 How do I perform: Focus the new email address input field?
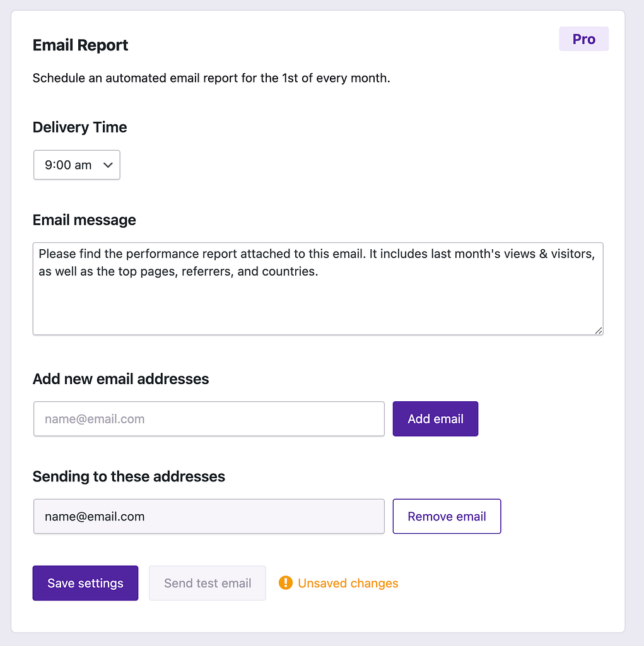209,419
